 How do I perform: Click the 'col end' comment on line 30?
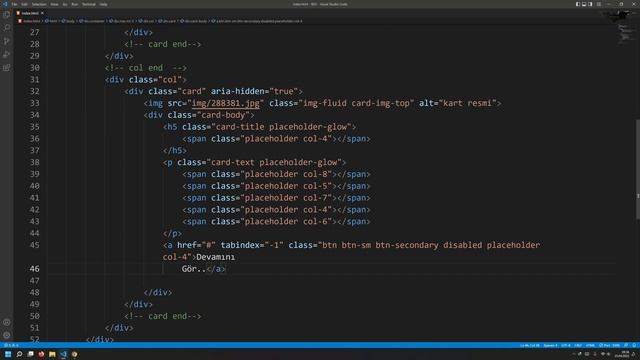point(146,68)
